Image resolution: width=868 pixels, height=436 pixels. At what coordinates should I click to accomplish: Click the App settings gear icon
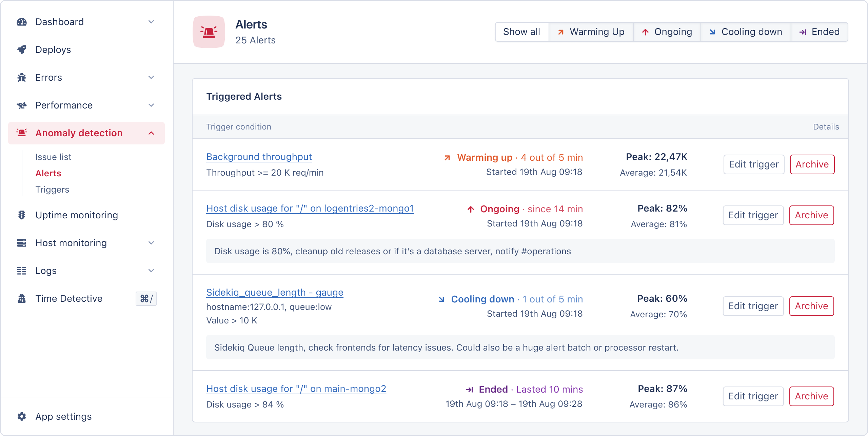coord(22,416)
